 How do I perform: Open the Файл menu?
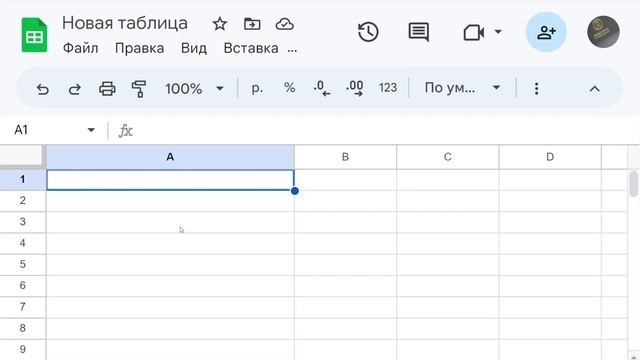tap(80, 48)
